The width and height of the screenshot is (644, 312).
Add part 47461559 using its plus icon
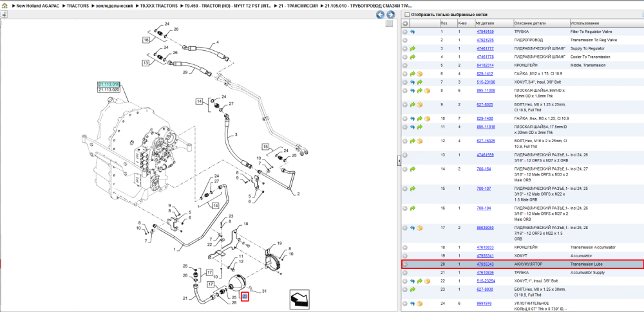tap(405, 155)
